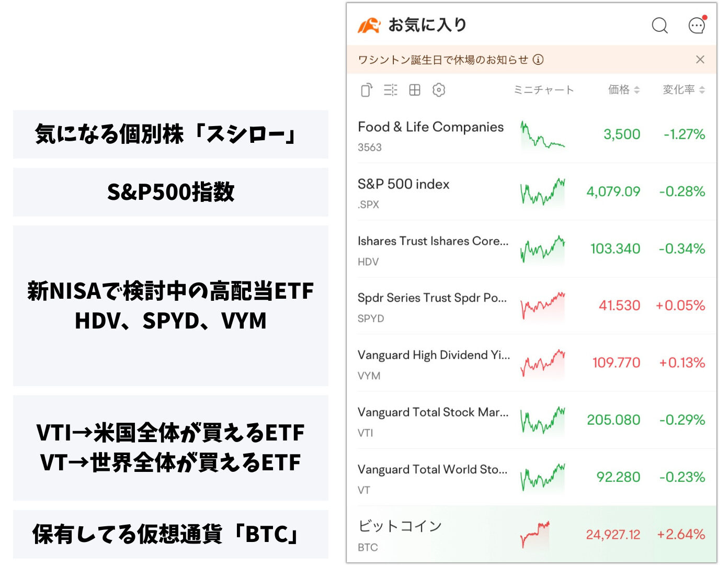This screenshot has height=565, width=728.
Task: Open watchlist settings hexagon icon
Action: (439, 90)
